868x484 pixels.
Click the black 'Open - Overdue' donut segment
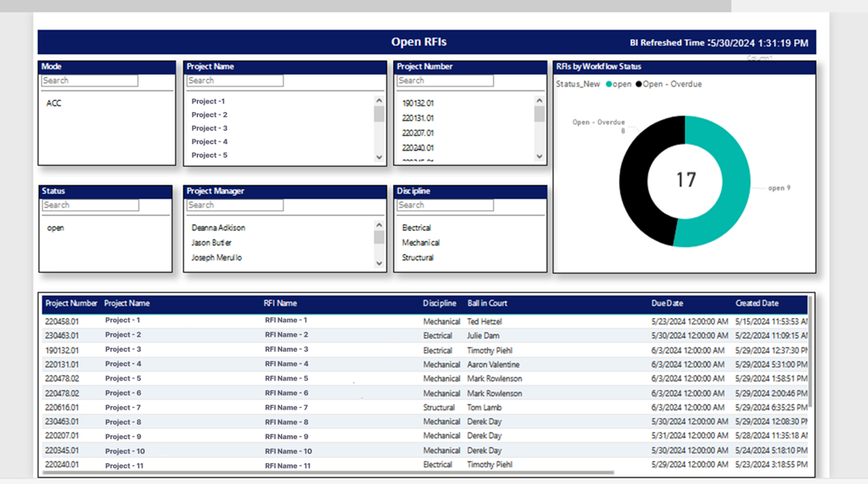637,184
